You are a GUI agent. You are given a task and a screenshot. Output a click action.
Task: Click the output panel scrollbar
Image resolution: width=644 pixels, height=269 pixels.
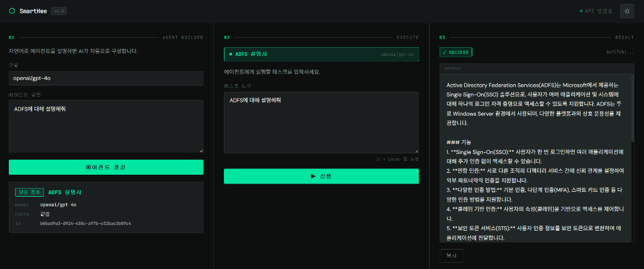632,107
